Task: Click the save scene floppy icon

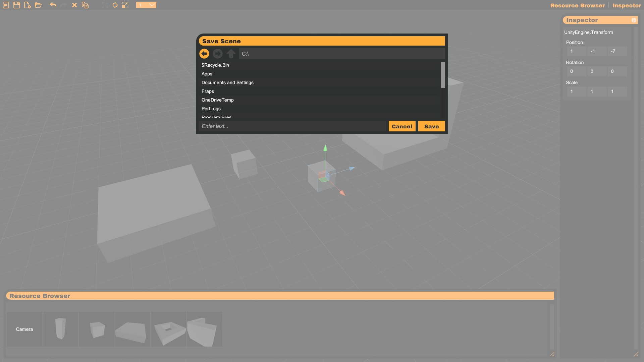Action: [x=16, y=5]
